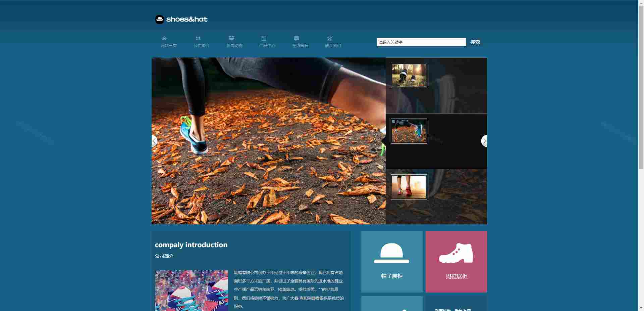
Task: Open the 男鞋展柜 label link
Action: click(457, 276)
